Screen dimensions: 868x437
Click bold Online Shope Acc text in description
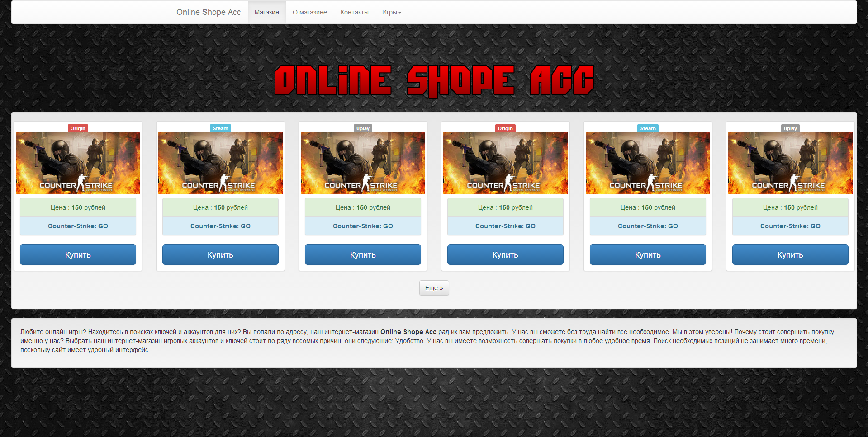[x=408, y=332]
